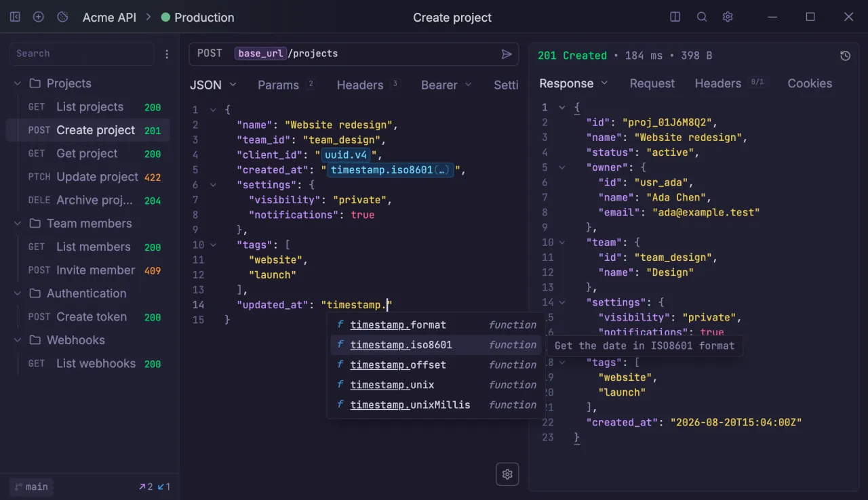Screen dimensions: 868x500
Task: Click the Authentication folder icon
Action: (35, 293)
